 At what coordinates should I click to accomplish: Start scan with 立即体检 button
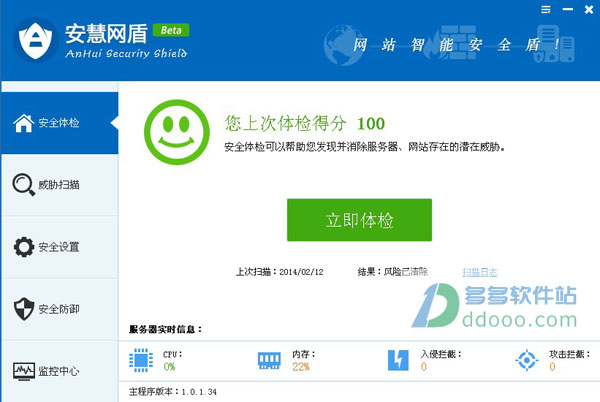click(359, 220)
